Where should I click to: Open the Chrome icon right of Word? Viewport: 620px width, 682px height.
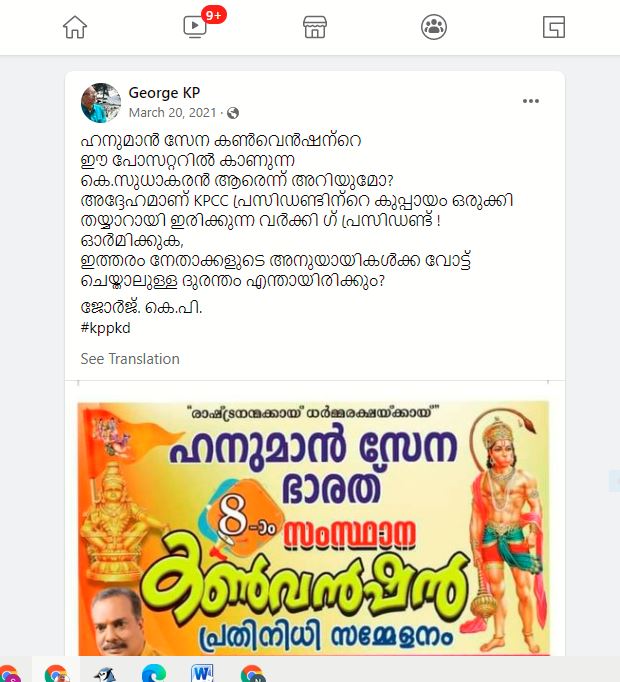click(253, 673)
